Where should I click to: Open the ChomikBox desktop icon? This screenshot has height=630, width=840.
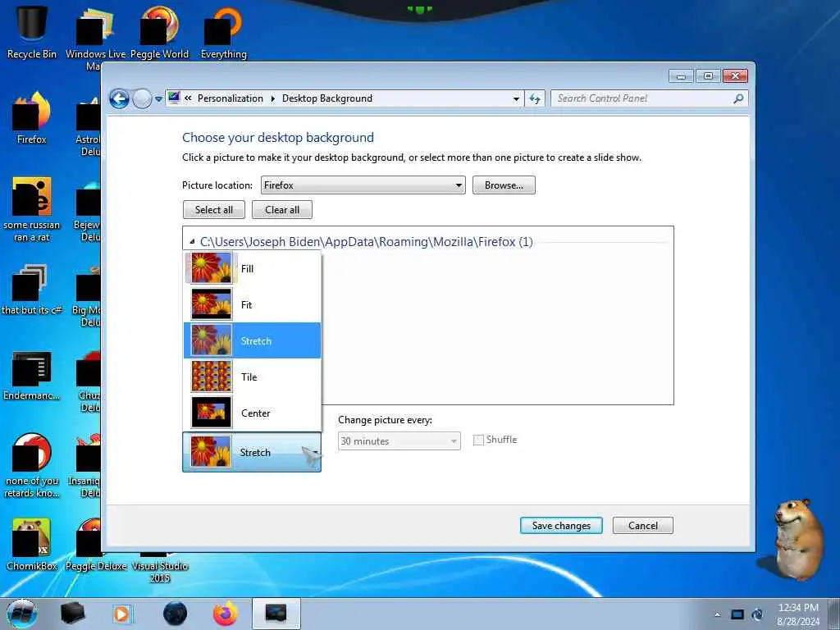click(32, 544)
